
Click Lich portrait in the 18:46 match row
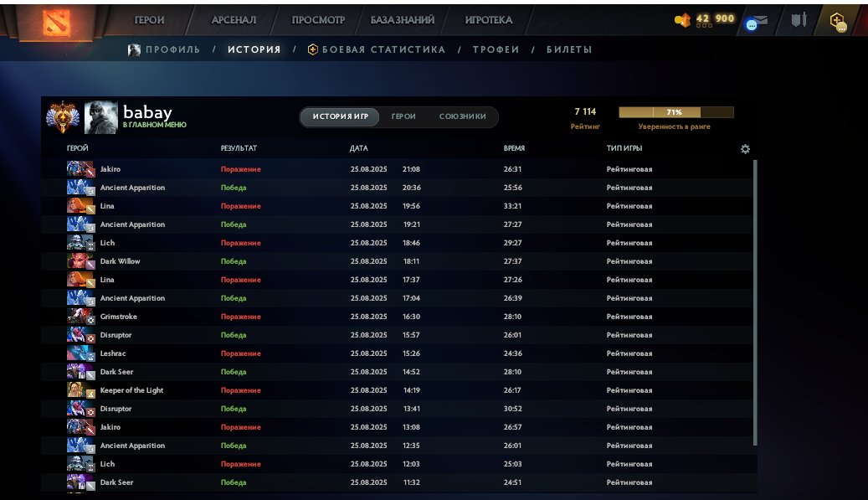coord(81,243)
